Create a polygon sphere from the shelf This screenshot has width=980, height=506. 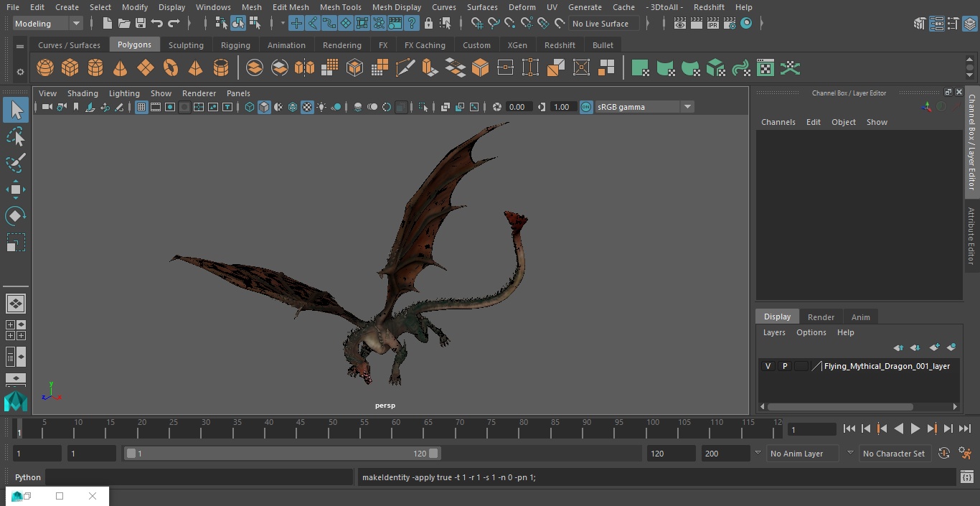click(45, 68)
